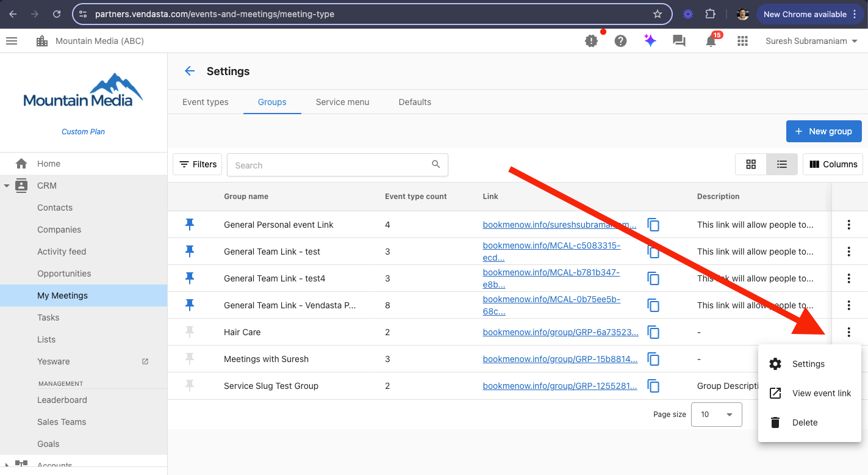Image resolution: width=868 pixels, height=475 pixels.
Task: Open the alerts exclamation badge icon
Action: click(x=592, y=41)
